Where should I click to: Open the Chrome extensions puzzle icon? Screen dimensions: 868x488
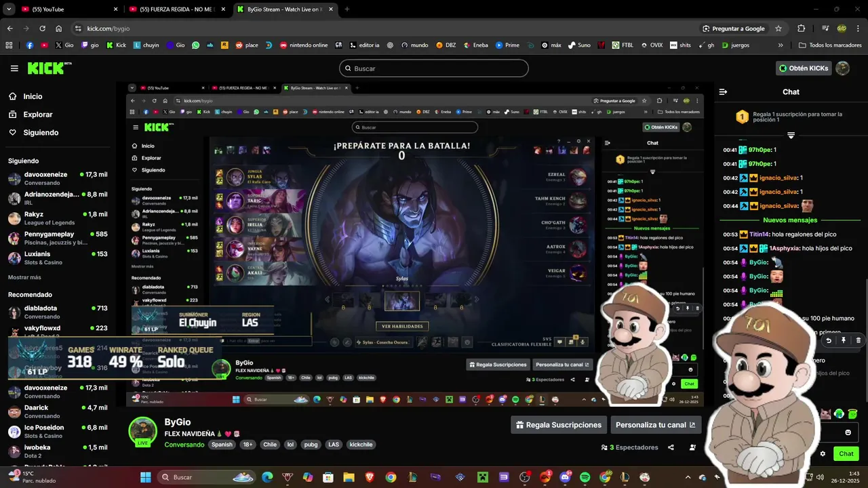coord(802,28)
